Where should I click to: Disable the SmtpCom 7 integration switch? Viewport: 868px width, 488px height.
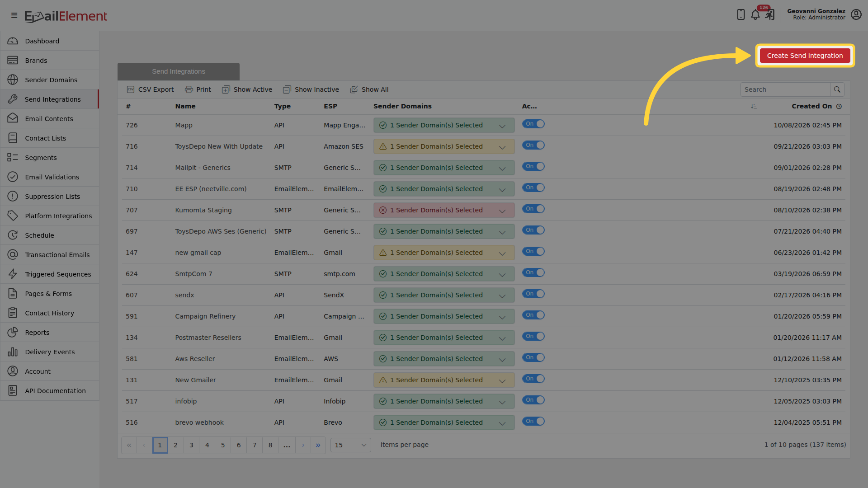(533, 272)
